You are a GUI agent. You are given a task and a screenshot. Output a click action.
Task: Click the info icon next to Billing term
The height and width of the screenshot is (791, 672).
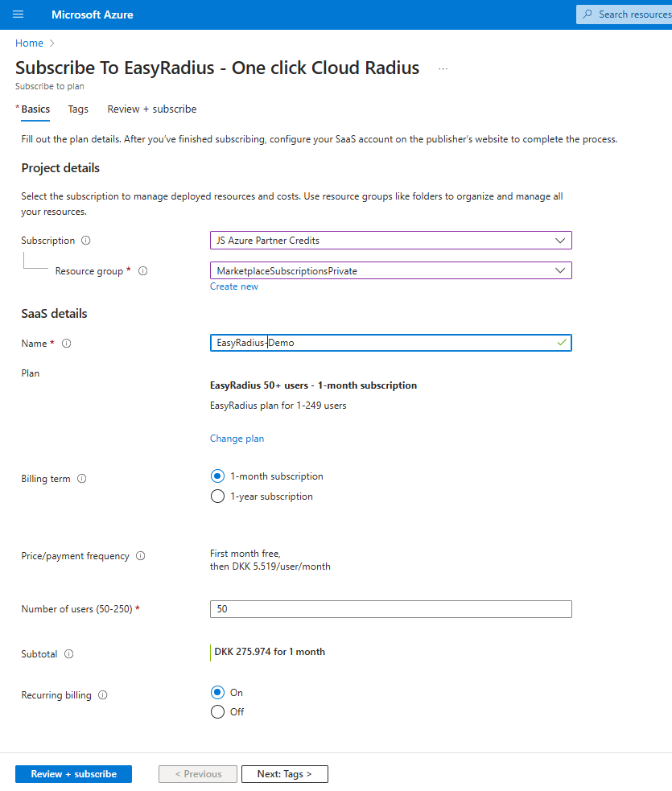click(80, 478)
